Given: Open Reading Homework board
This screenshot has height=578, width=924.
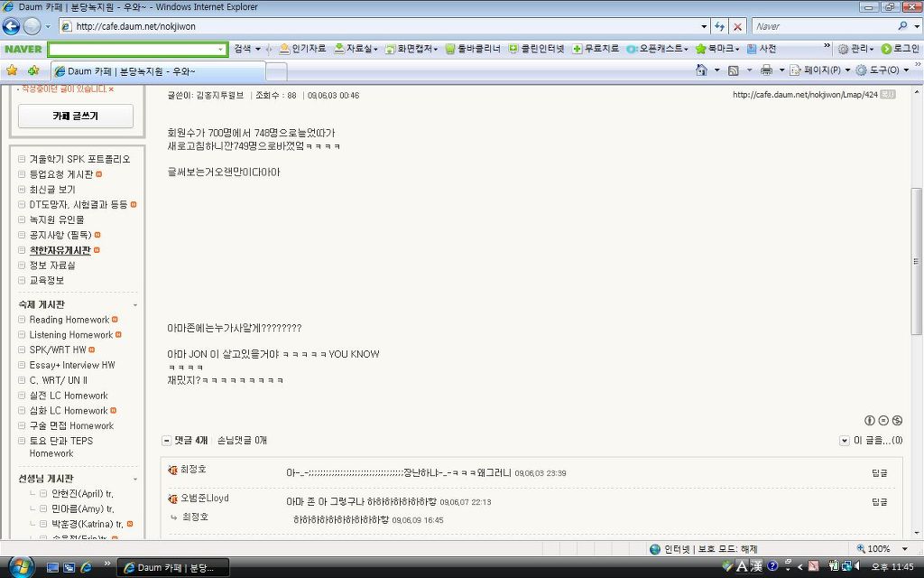Looking at the screenshot, I should pos(69,320).
